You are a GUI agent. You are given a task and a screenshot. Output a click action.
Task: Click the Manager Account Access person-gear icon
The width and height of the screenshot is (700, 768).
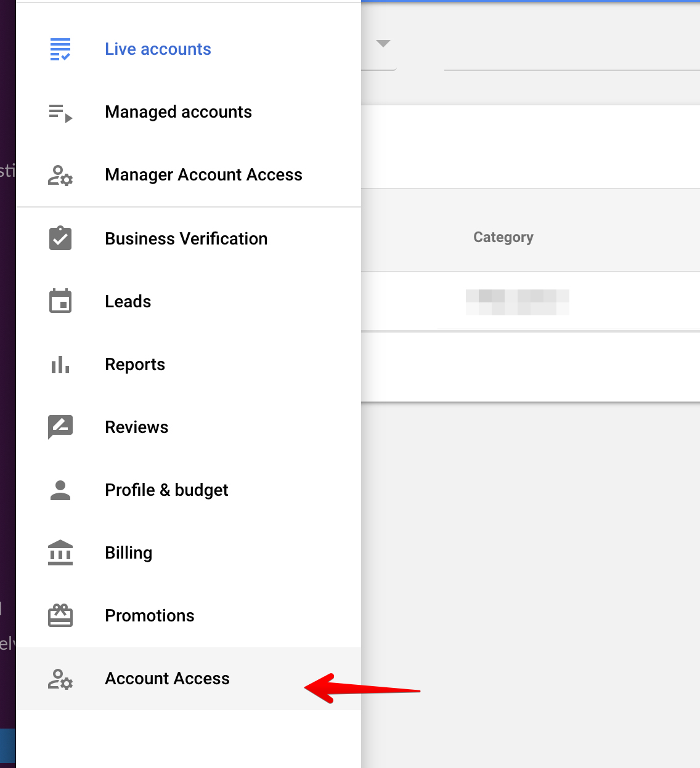click(x=60, y=176)
